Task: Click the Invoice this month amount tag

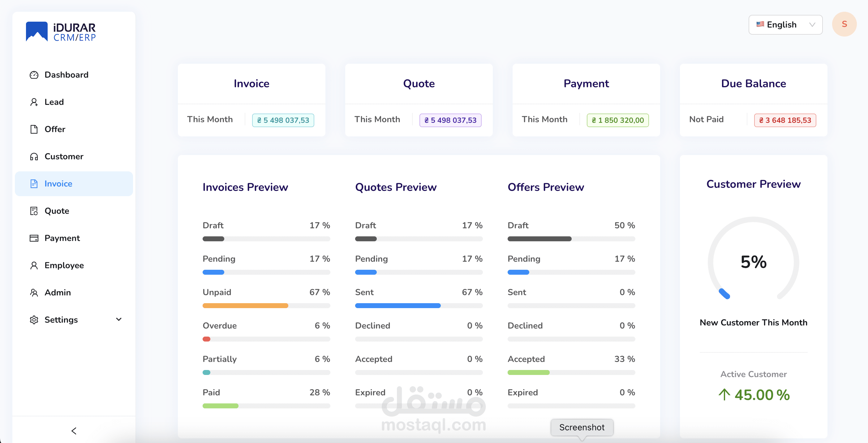Action: 283,120
